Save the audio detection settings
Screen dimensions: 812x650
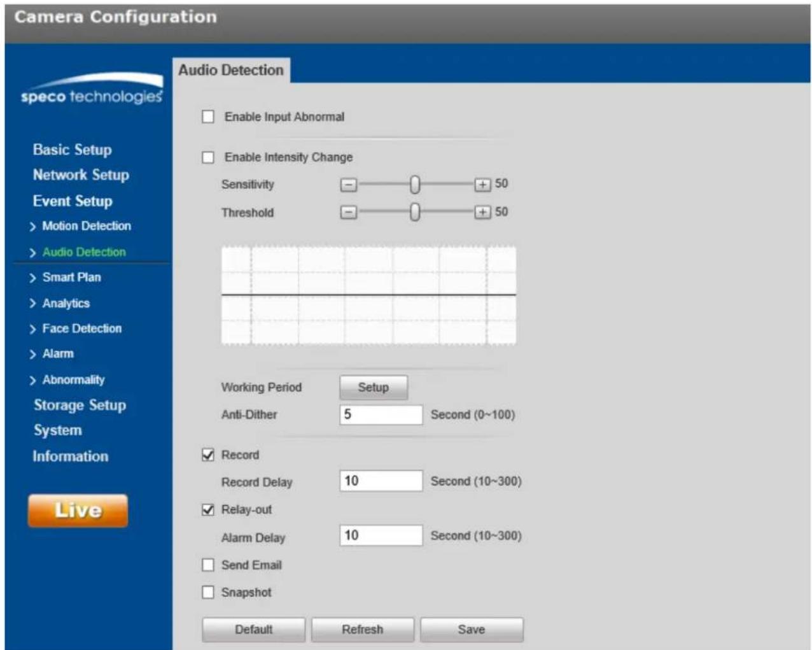pos(472,630)
